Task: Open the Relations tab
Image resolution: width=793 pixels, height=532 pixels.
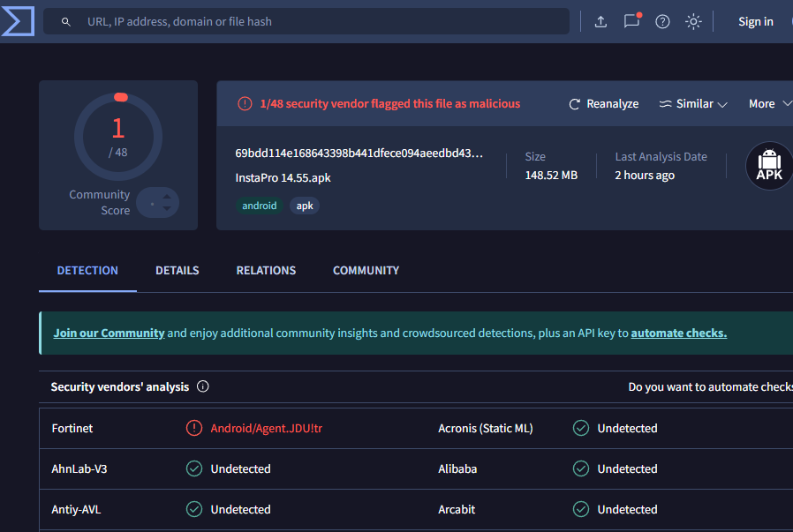Action: point(266,271)
